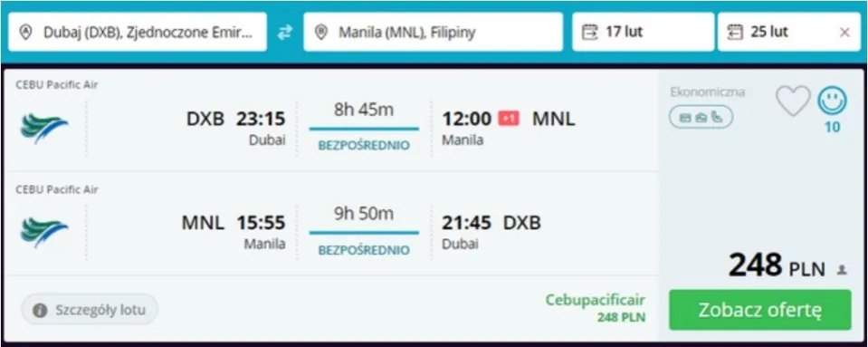Click the departure calendar icon
The height and width of the screenshot is (347, 868).
589,32
